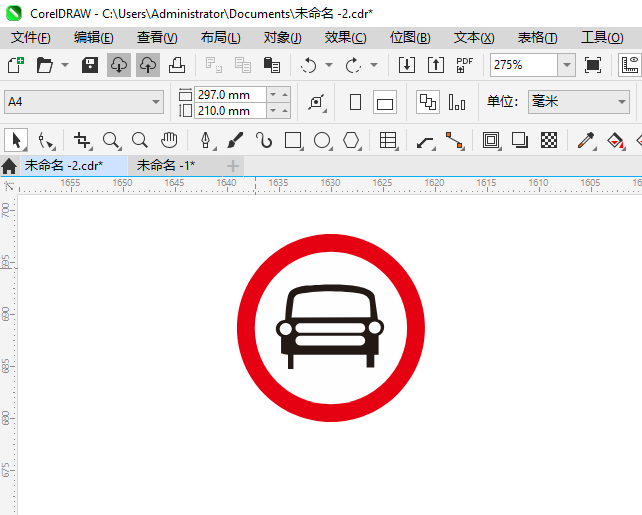The image size is (642, 515).
Task: Open file folder icon
Action: 45,65
